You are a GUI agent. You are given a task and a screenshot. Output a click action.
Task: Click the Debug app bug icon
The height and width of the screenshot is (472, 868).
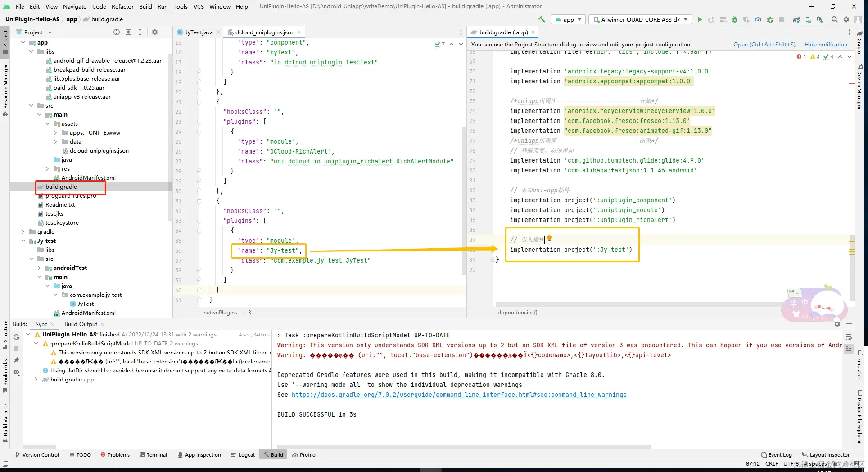click(x=735, y=19)
